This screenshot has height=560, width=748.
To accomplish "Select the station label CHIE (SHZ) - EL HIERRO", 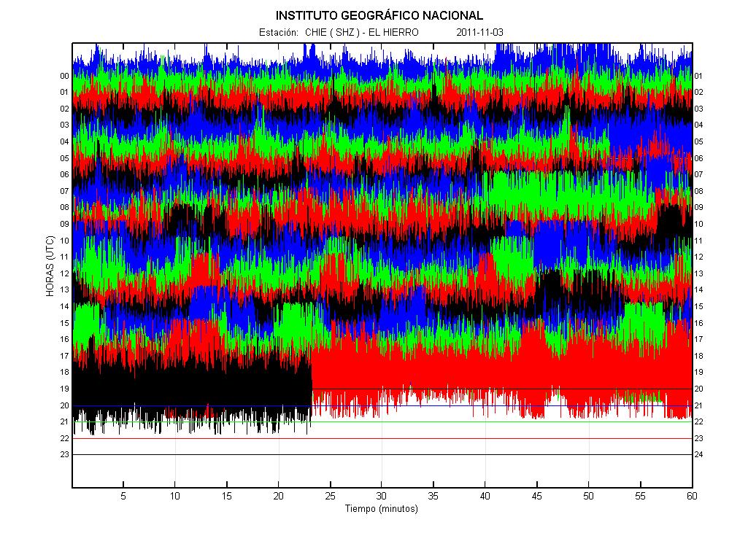I will [361, 32].
